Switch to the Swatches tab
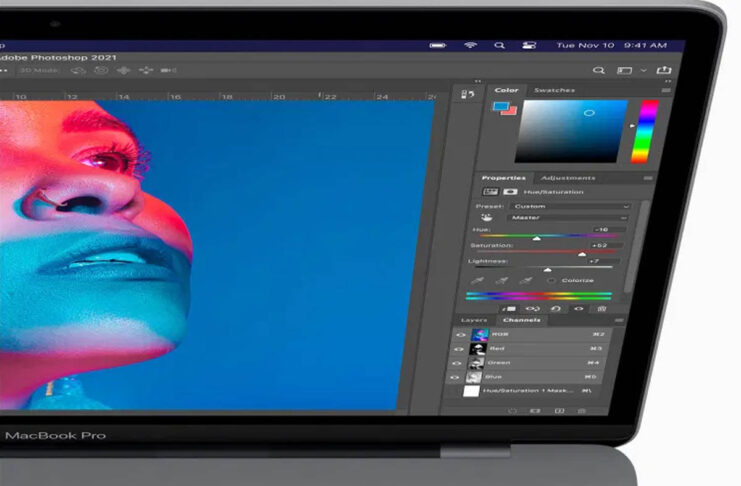Screen dimensions: 741x486 [x=554, y=90]
